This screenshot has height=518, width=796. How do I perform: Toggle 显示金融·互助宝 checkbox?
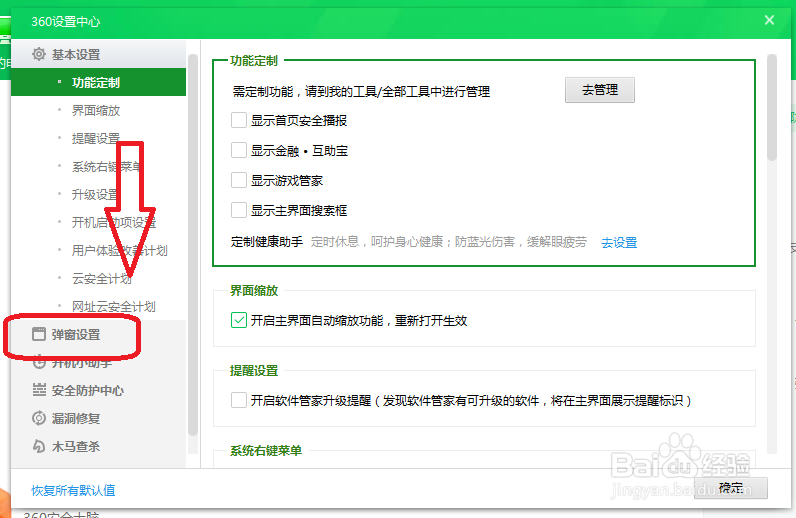(x=239, y=150)
